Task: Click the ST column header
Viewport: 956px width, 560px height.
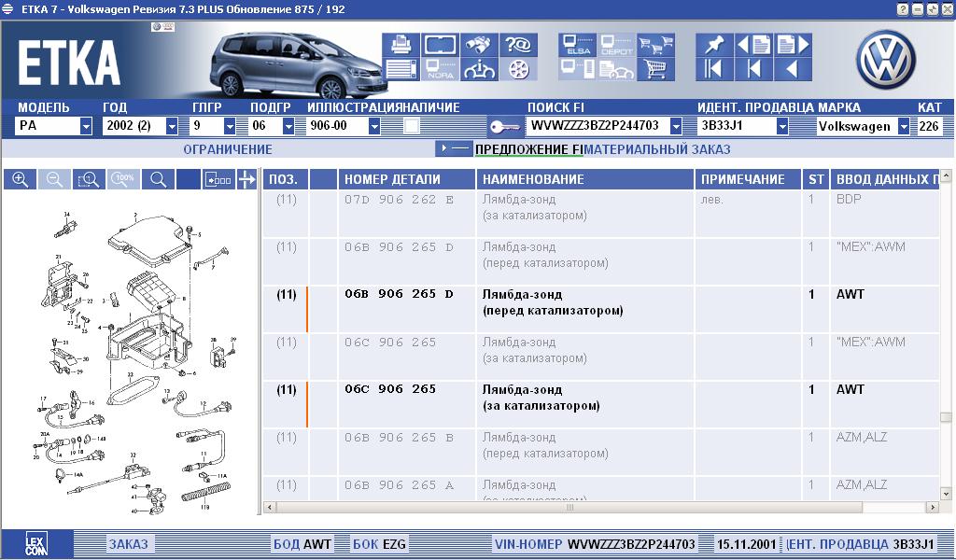Action: [x=816, y=180]
